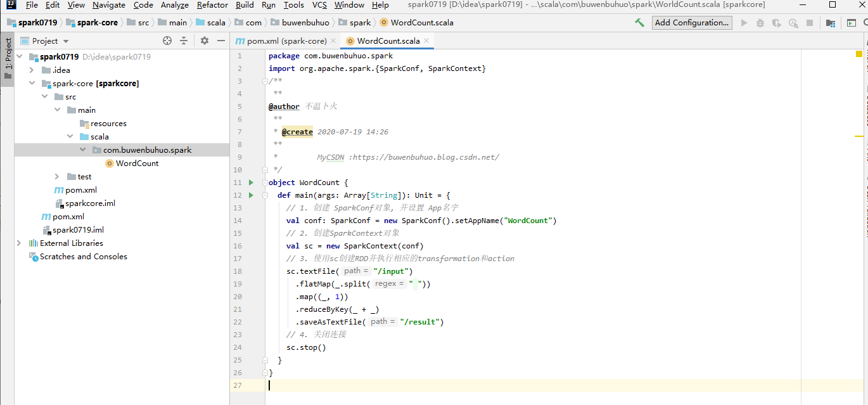Click the Profiler run icon
The width and height of the screenshot is (868, 405).
tap(793, 23)
